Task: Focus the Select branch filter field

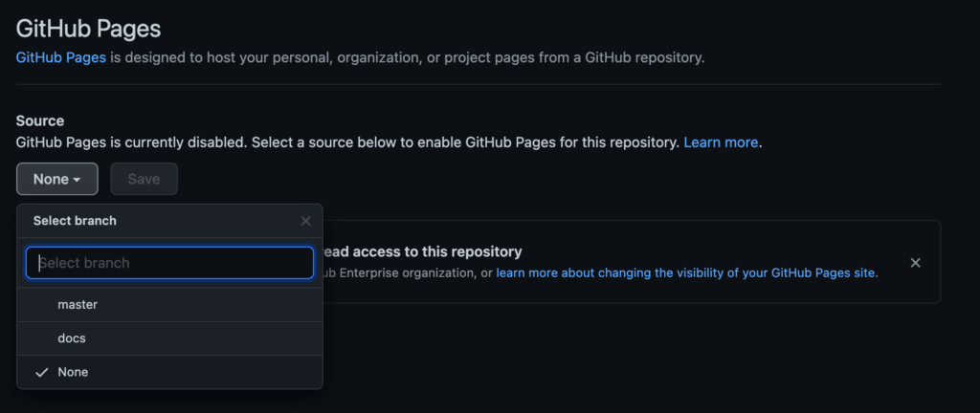Action: tap(169, 263)
